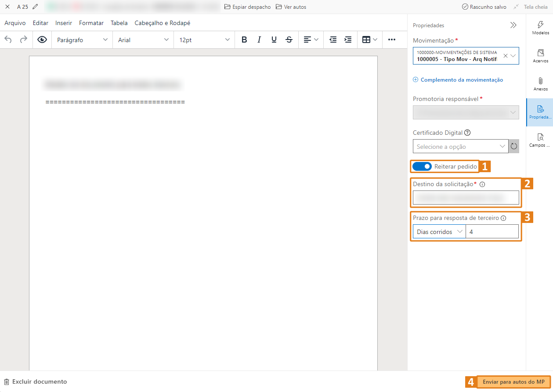
Task: Click the Bold formatting icon
Action: 244,40
